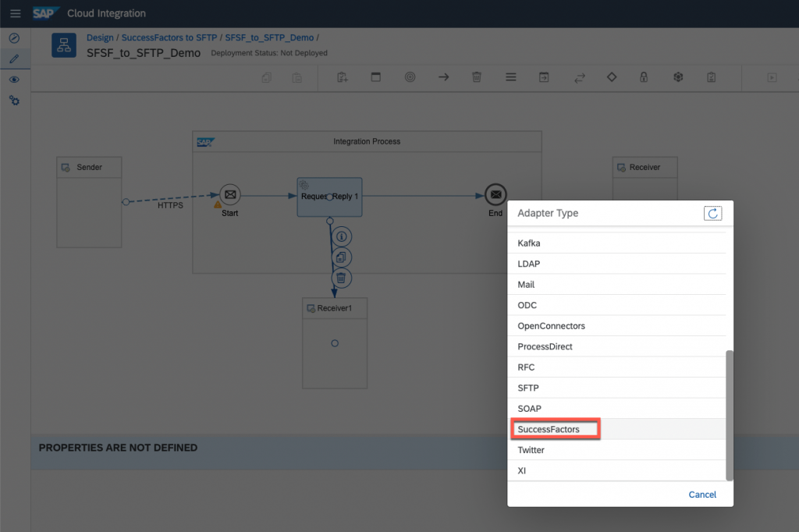Click the Adapter Type list scrollbar
This screenshot has width=799, height=532.
(730, 415)
